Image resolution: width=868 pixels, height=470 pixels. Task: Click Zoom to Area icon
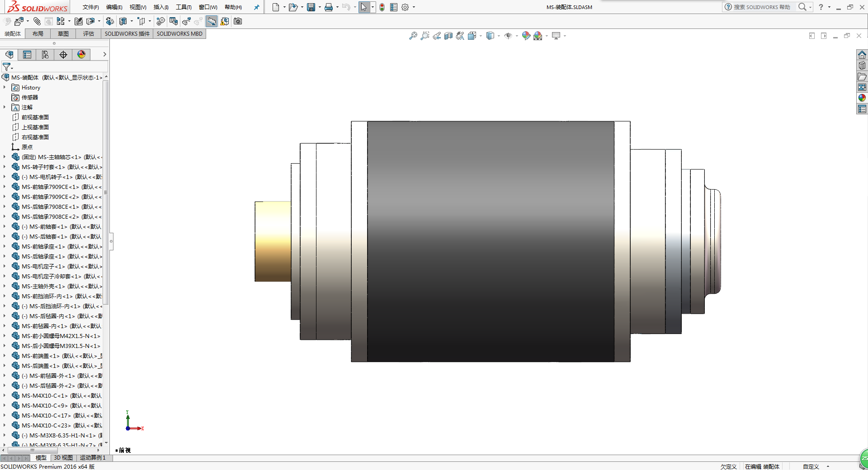click(425, 36)
